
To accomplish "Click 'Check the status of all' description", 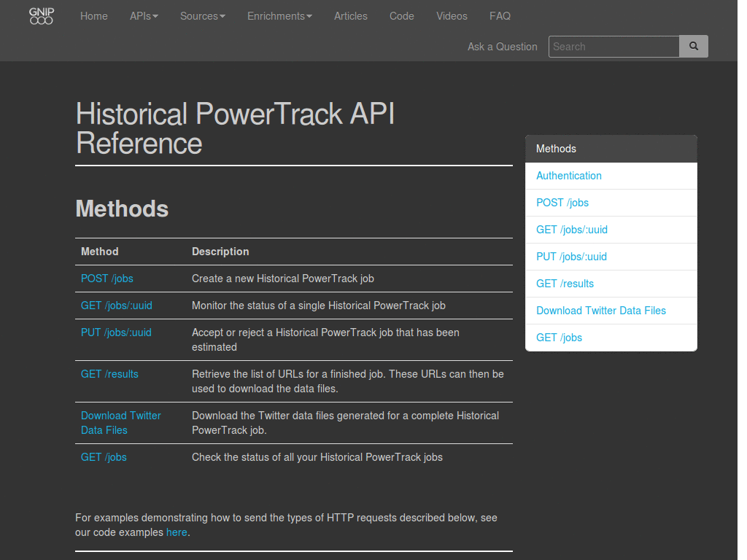I will click(x=317, y=457).
